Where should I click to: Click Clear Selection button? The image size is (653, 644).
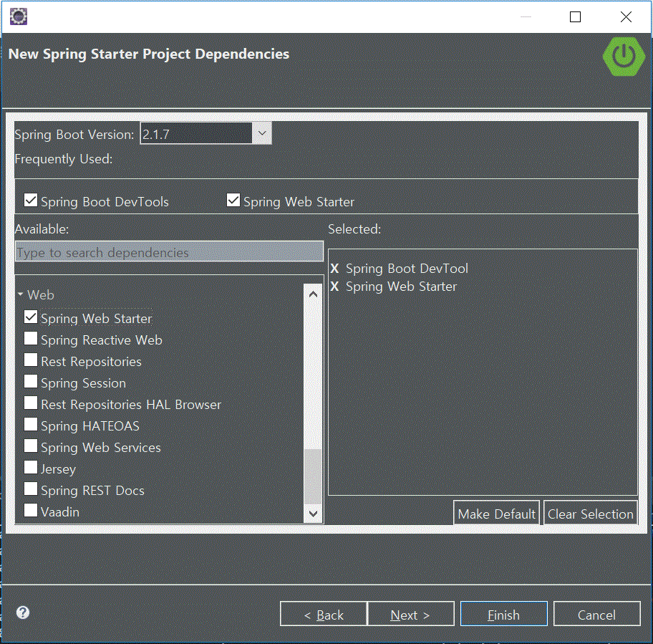tap(591, 513)
